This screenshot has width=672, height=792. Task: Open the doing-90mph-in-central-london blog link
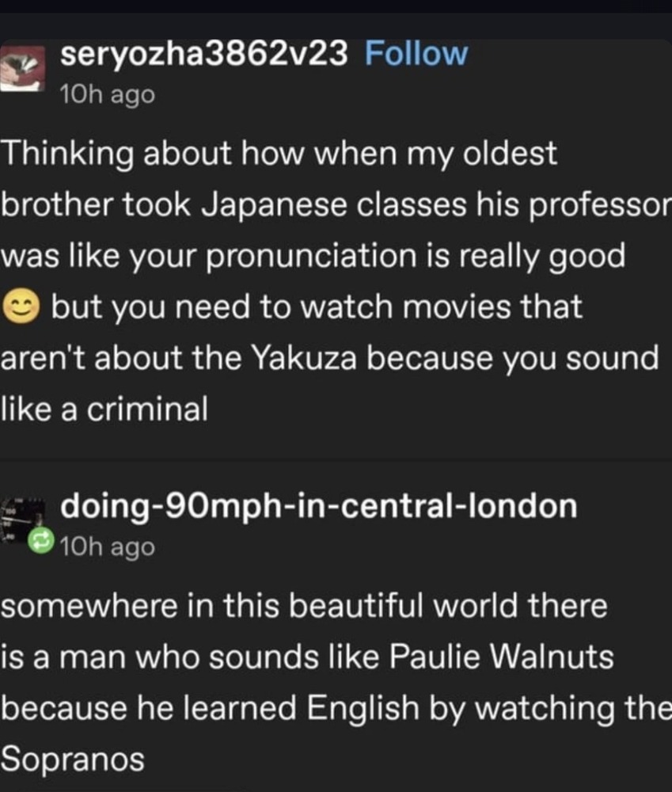tap(318, 505)
